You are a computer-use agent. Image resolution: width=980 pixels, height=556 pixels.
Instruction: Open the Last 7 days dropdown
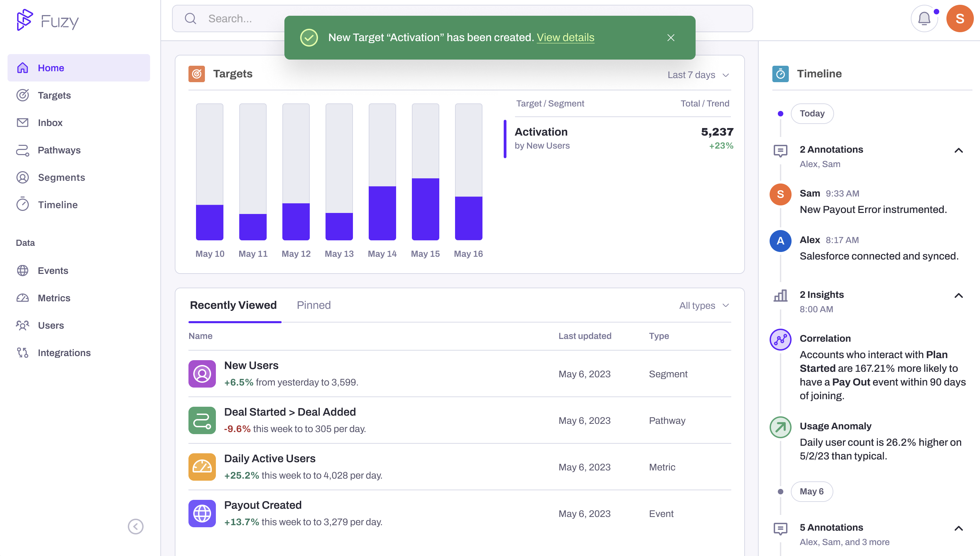click(698, 75)
